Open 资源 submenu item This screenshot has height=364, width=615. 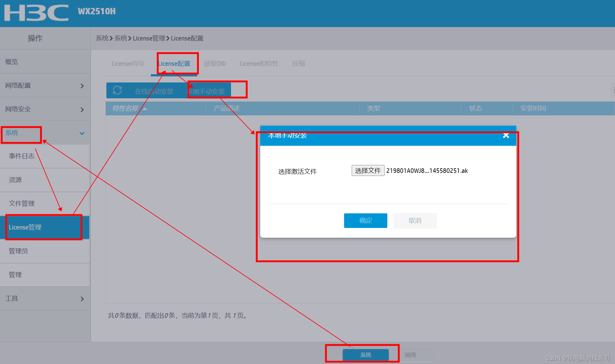click(x=45, y=180)
